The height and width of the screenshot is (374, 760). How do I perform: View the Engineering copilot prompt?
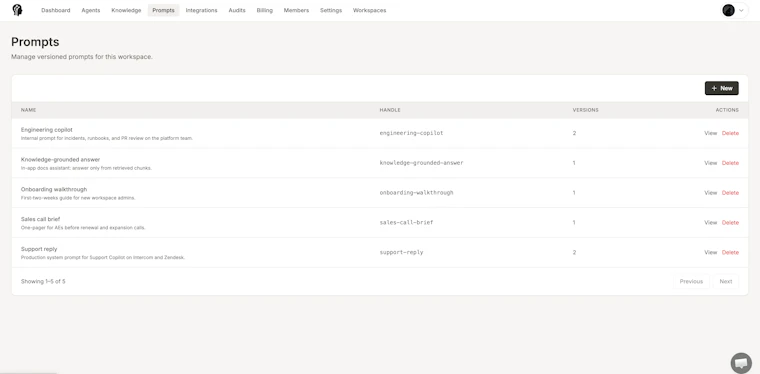point(710,133)
